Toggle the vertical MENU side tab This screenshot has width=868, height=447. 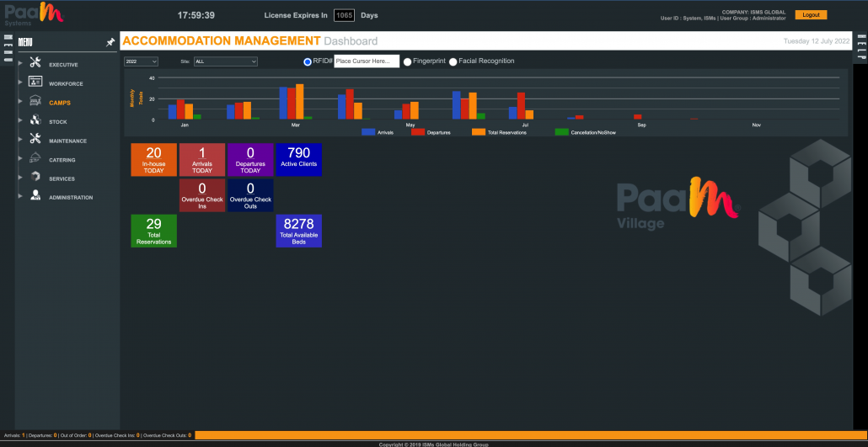(8, 49)
